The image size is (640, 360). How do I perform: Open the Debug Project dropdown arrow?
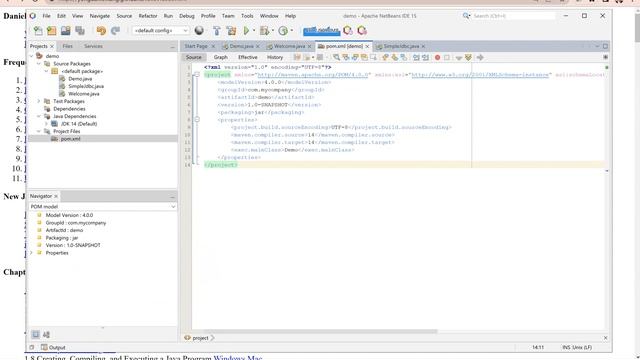pos(272,31)
